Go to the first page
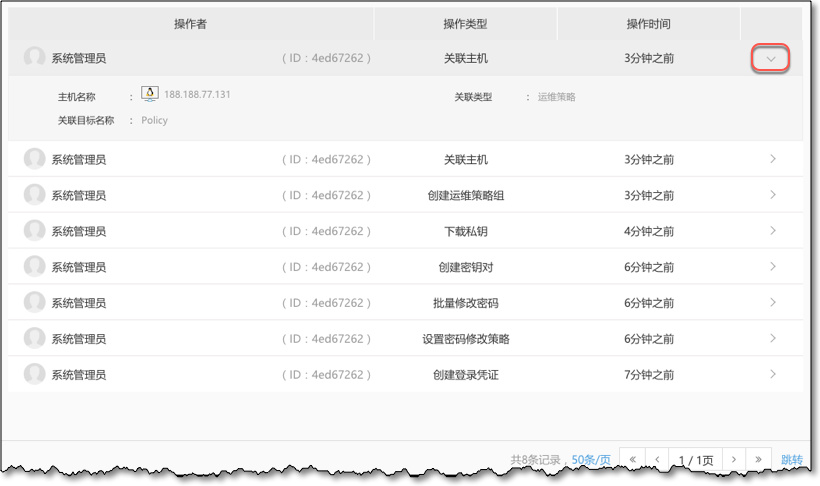The height and width of the screenshot is (486, 820). click(x=632, y=459)
